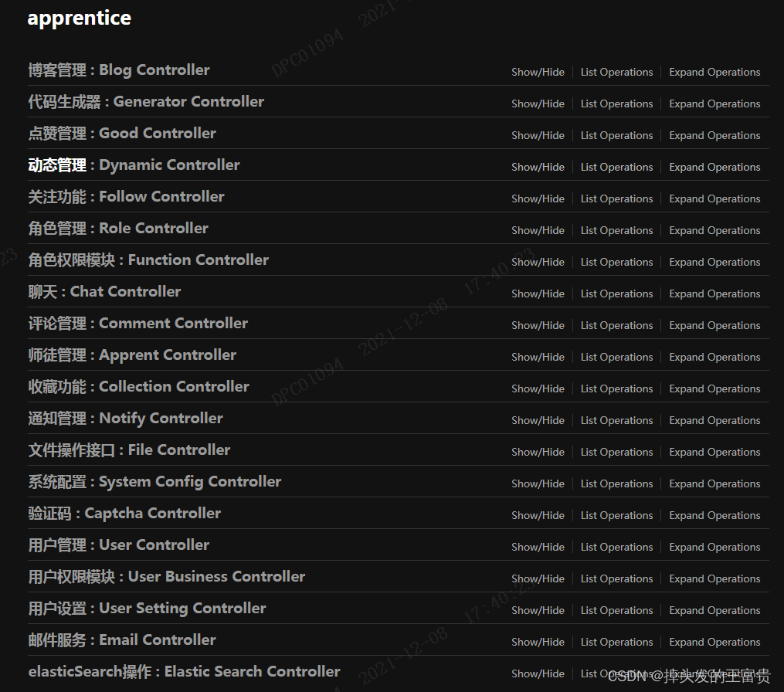Toggle Show/Hide for Blog Controller
Viewport: 784px width, 692px height.
pos(538,72)
